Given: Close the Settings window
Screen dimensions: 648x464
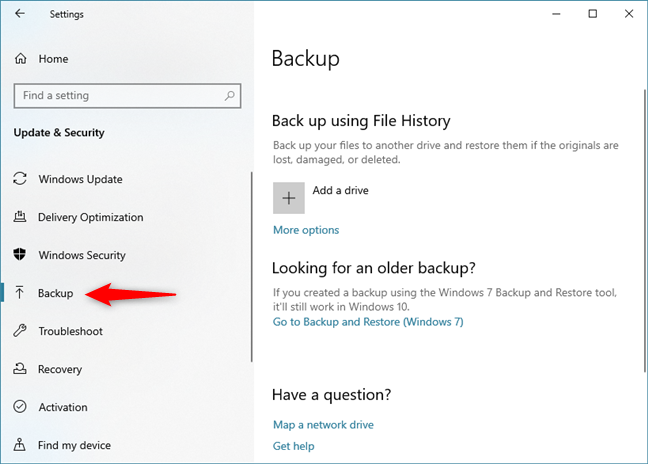Looking at the screenshot, I should pyautogui.click(x=629, y=14).
